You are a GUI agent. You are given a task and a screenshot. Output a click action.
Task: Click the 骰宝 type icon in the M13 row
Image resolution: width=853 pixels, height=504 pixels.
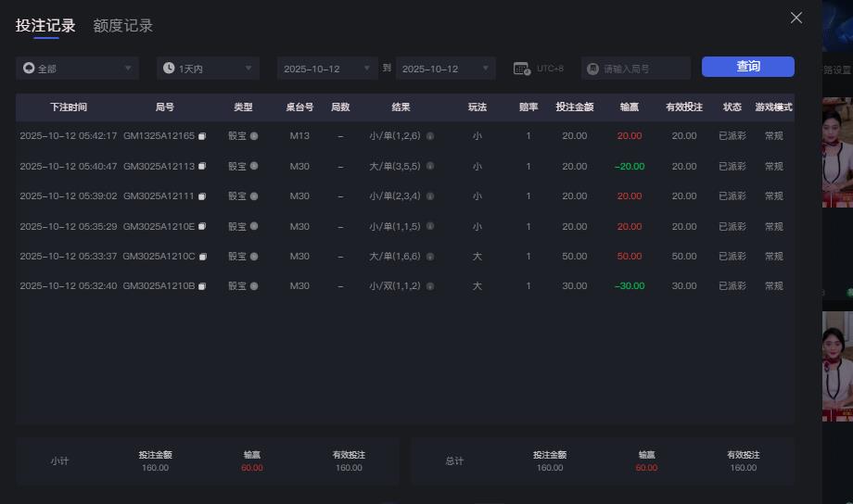coord(254,136)
